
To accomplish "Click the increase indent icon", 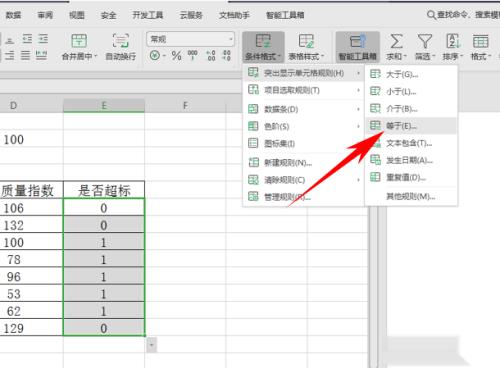I will (x=43, y=39).
